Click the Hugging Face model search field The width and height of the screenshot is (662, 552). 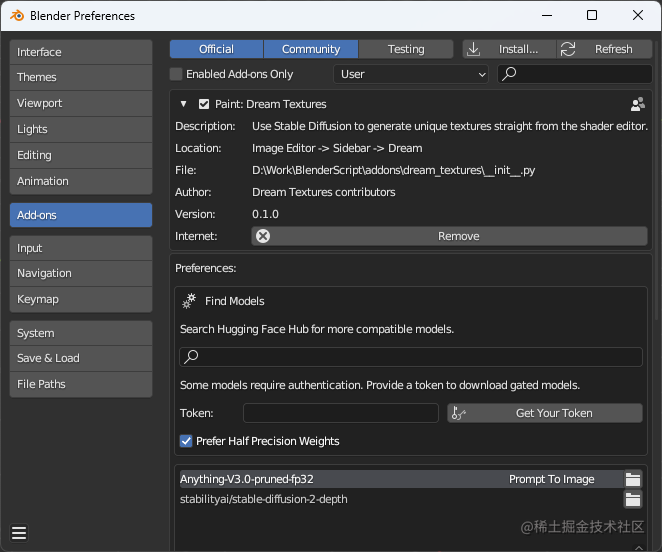411,357
